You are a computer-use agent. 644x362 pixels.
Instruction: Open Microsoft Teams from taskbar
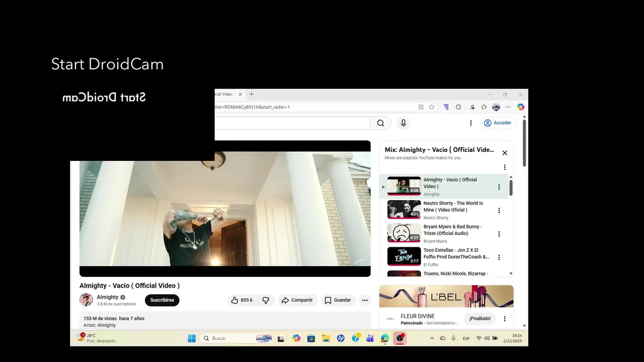(x=370, y=338)
